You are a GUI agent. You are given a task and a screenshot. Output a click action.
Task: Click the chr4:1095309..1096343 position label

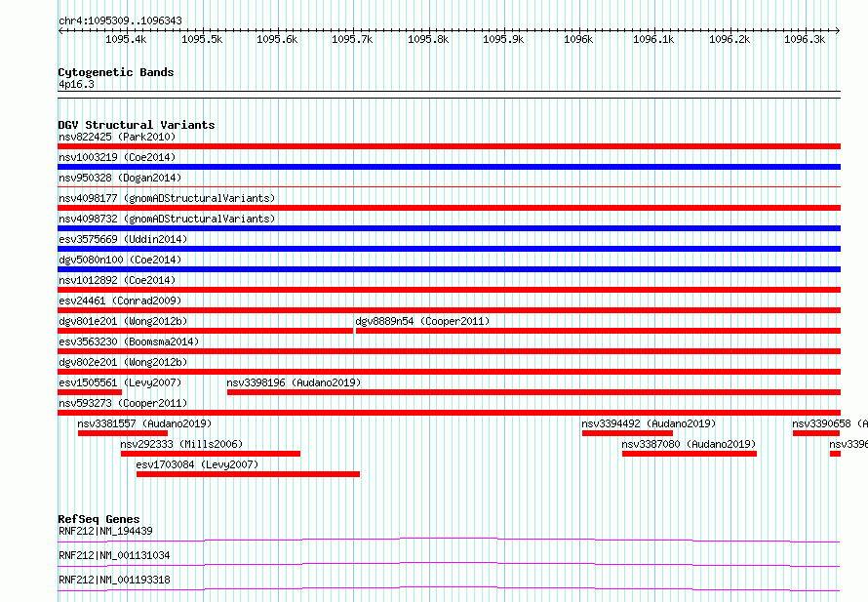coord(120,20)
